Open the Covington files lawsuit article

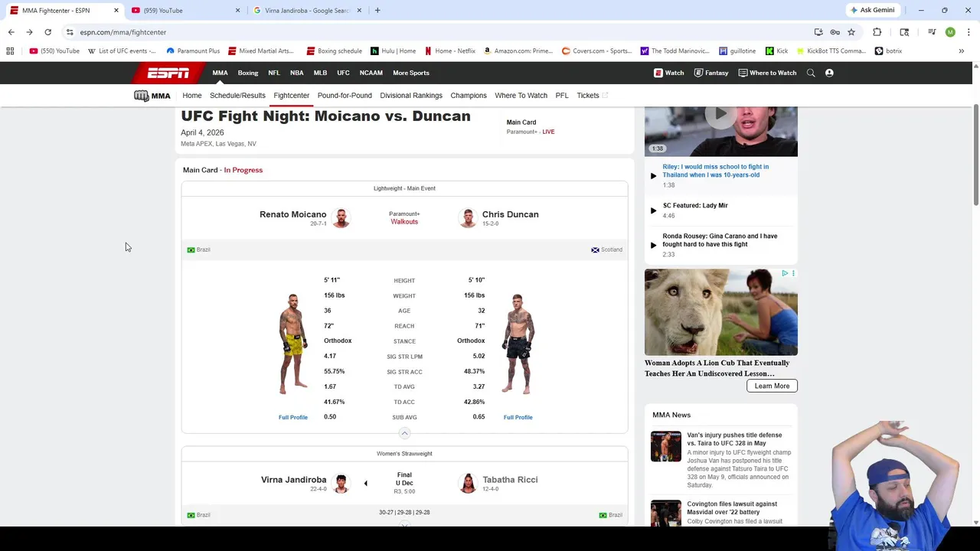point(732,508)
